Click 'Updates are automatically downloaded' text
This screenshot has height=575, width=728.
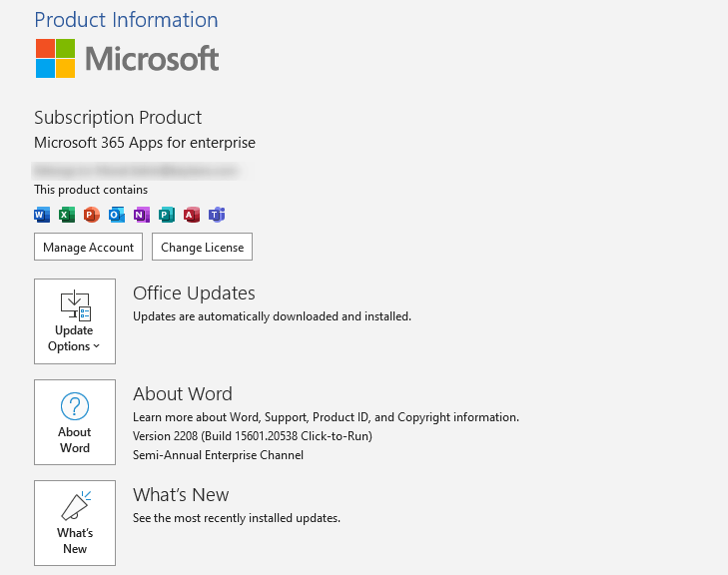click(x=272, y=316)
